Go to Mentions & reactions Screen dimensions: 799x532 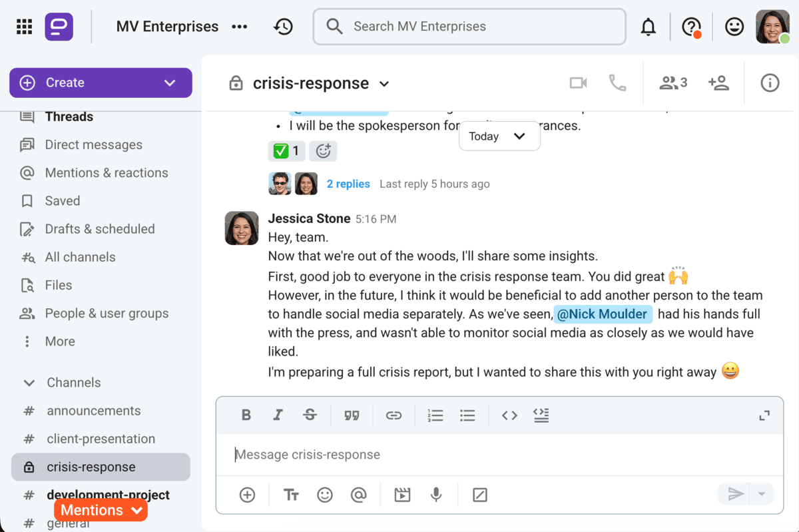106,172
